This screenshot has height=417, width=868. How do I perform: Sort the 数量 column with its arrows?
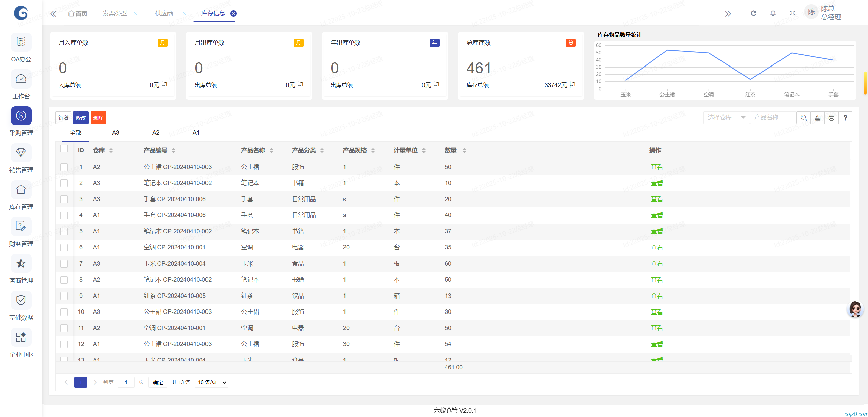[465, 150]
